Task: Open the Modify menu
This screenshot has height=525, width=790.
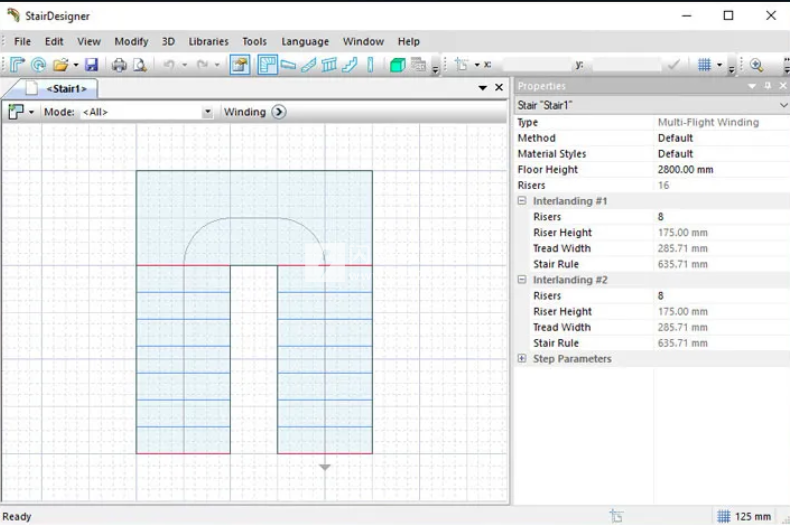Action: (x=131, y=41)
